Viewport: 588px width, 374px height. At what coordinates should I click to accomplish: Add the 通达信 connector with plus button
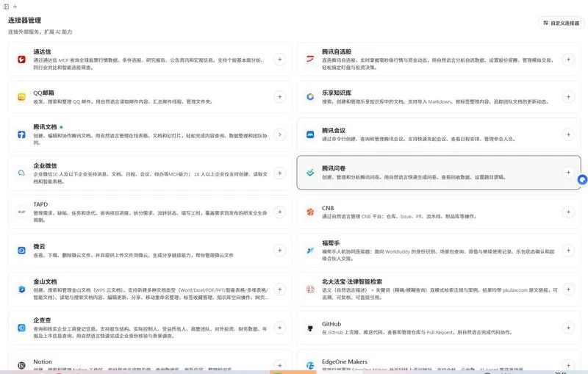point(280,60)
